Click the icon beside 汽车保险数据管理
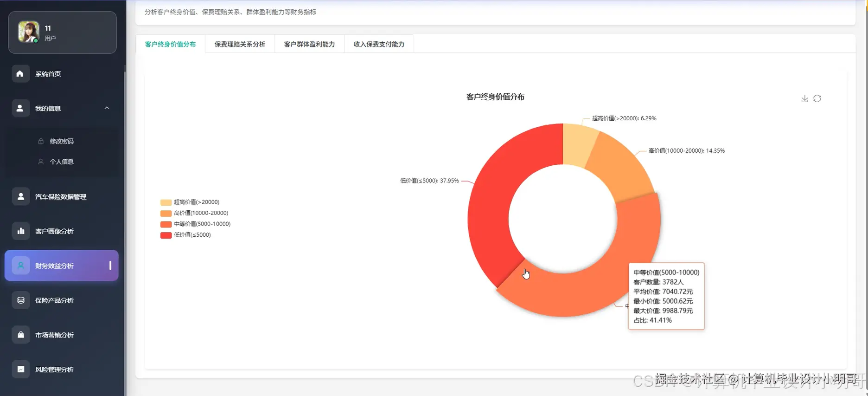 pos(20,196)
